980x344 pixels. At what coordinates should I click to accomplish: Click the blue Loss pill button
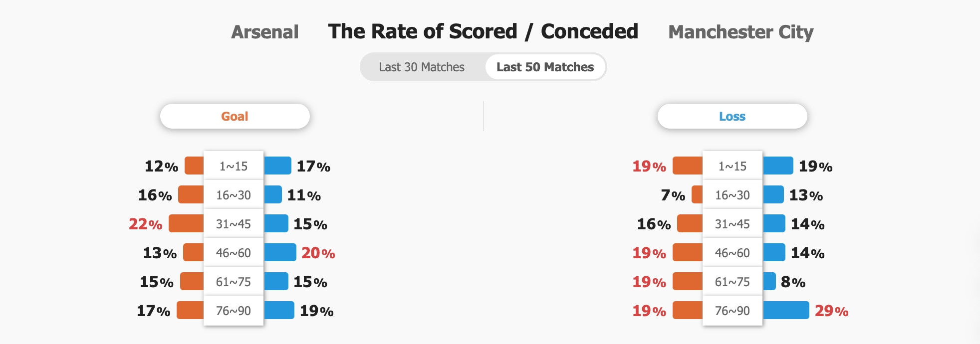pos(732,116)
